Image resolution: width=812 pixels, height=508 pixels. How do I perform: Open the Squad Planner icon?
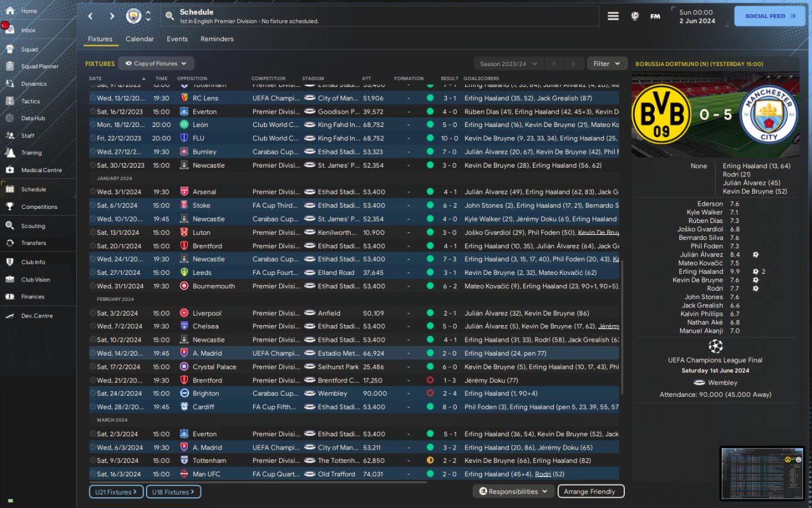coord(10,66)
